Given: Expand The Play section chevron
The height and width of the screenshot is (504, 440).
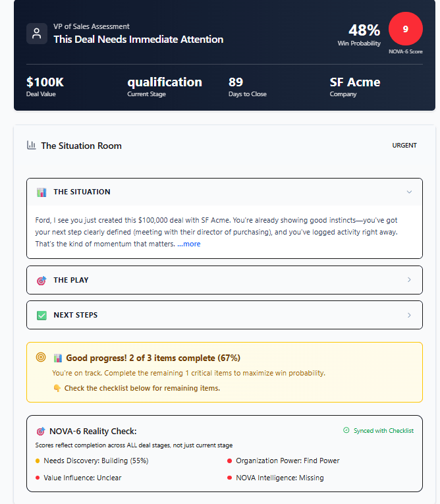Looking at the screenshot, I should 409,279.
